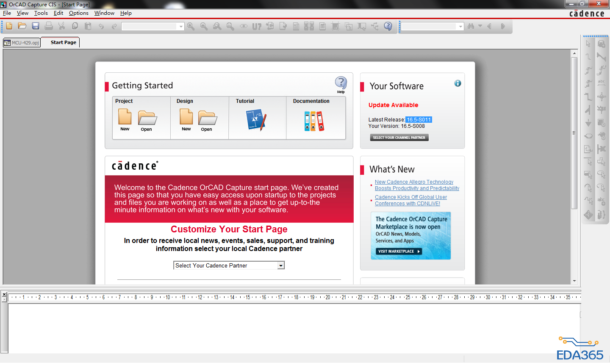Open an existing Design from start page
Image resolution: width=610 pixels, height=364 pixels.
207,121
